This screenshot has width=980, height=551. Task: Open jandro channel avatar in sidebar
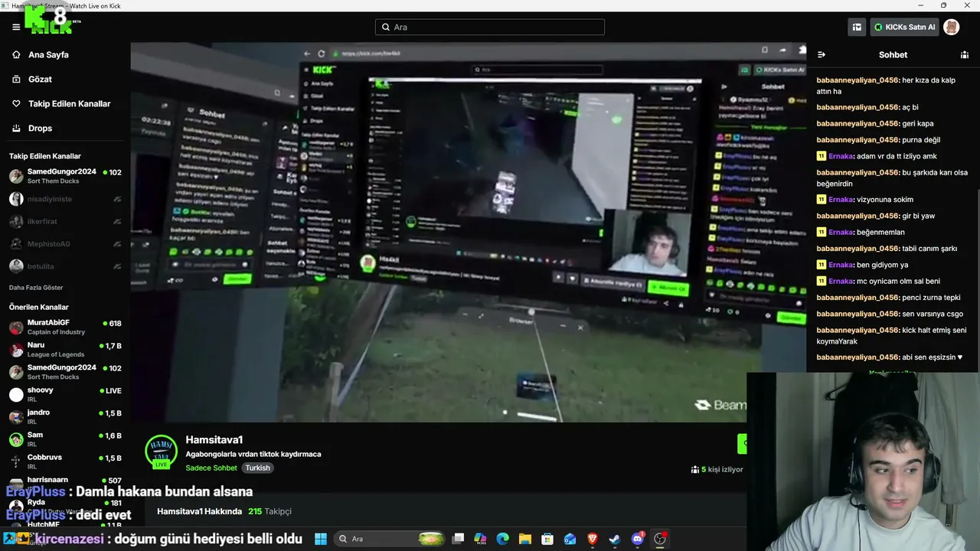tap(16, 417)
